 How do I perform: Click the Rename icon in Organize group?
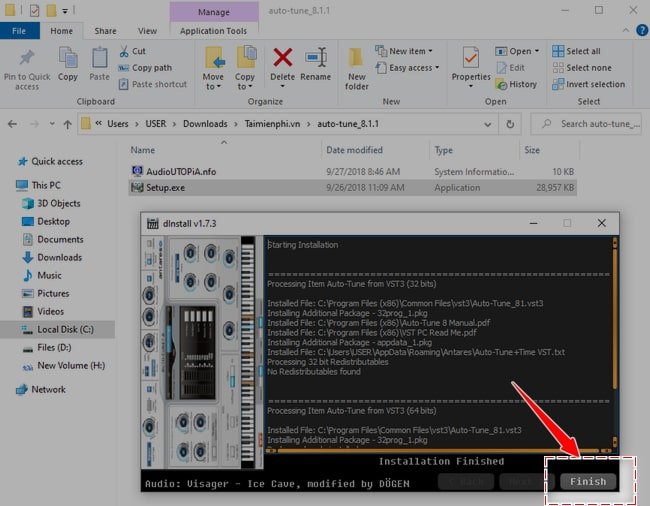[316, 60]
